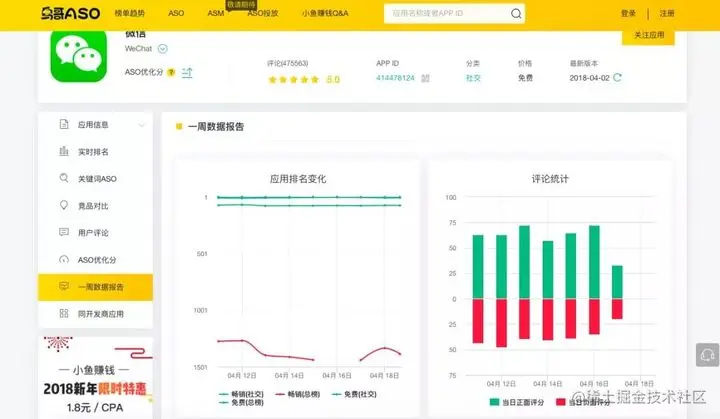Open the APP ID 414478124 link
The height and width of the screenshot is (419, 720).
coord(395,78)
